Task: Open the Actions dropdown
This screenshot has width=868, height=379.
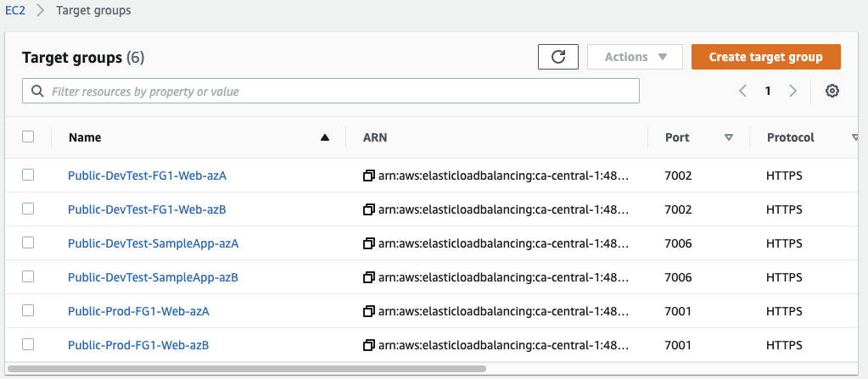Action: click(x=635, y=57)
